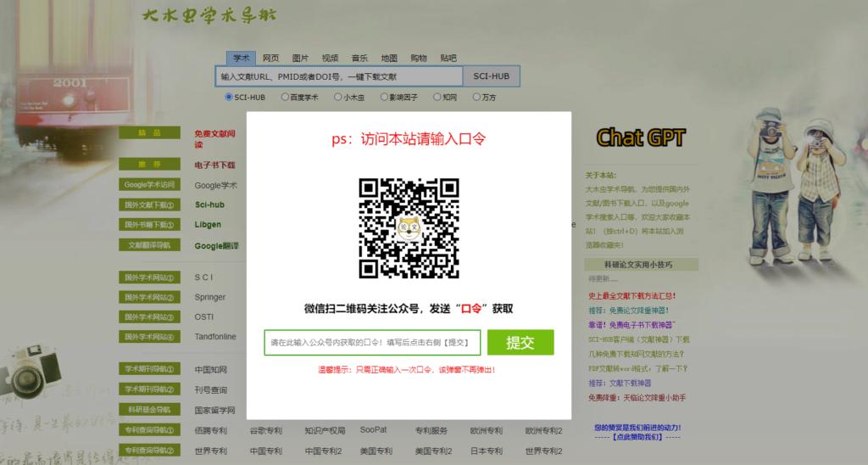Select the 知网 radio option
The image size is (868, 465).
(437, 97)
